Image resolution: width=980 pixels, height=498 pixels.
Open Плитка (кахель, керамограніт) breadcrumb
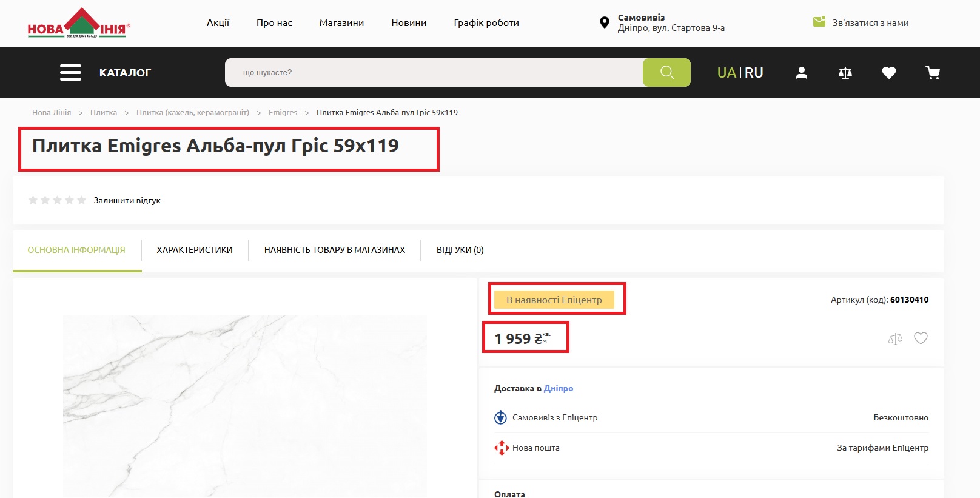point(193,112)
